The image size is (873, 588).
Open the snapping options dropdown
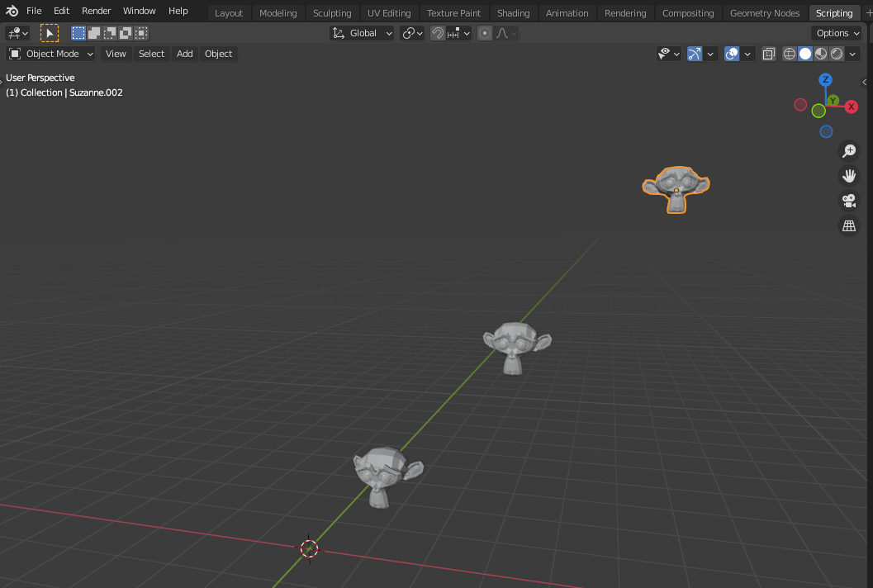pos(458,33)
